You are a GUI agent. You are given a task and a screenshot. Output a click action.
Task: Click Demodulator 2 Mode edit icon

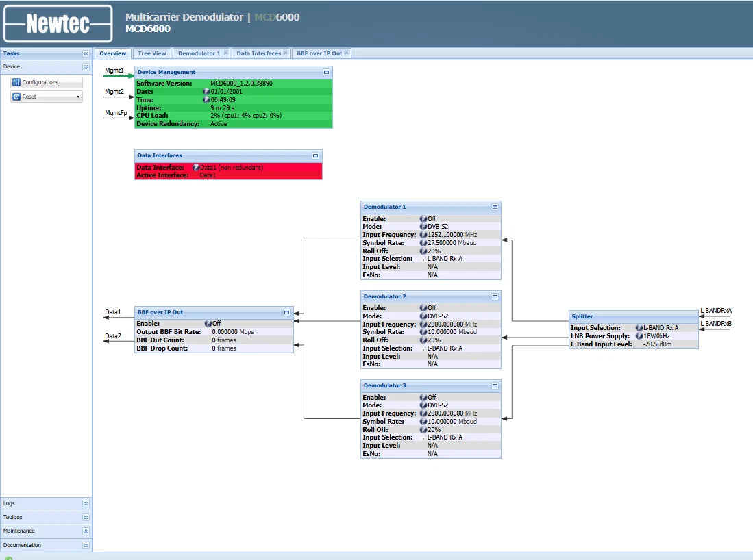coord(423,316)
